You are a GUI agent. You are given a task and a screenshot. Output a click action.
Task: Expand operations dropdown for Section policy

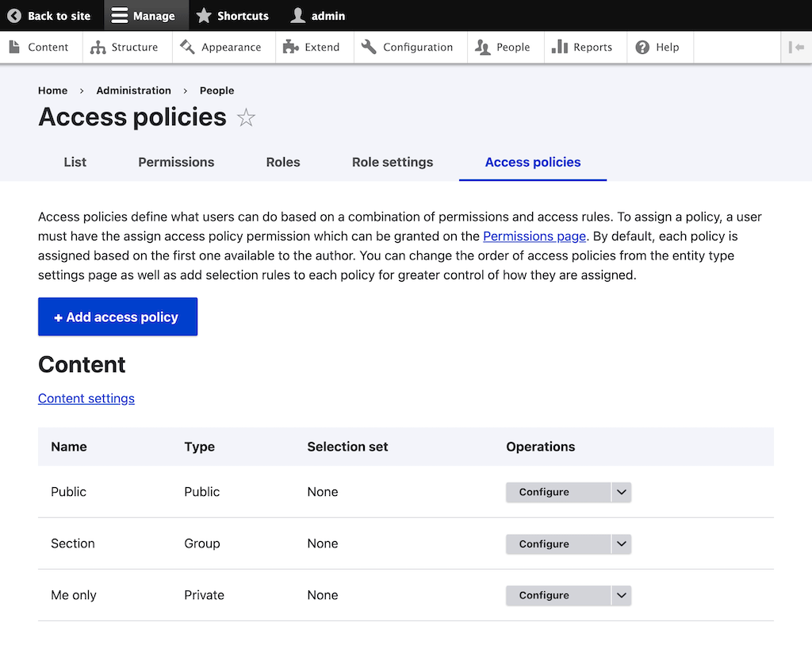click(x=622, y=544)
